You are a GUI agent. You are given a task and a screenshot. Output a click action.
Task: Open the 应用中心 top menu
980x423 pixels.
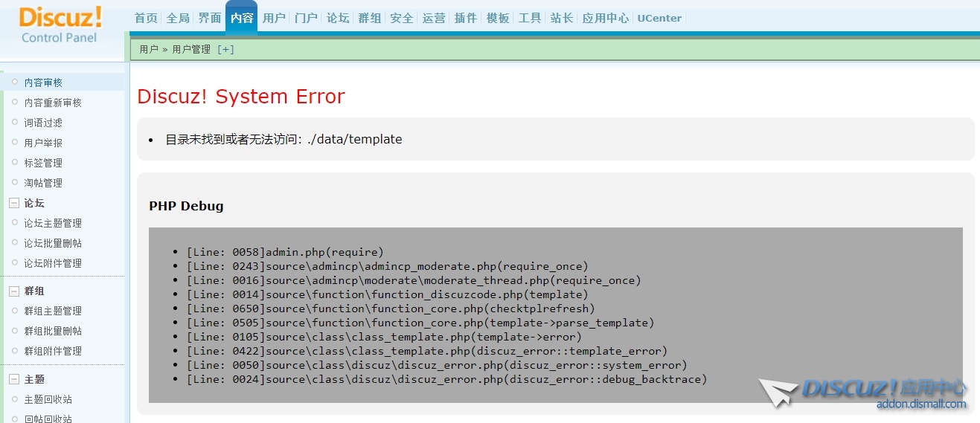(x=606, y=18)
